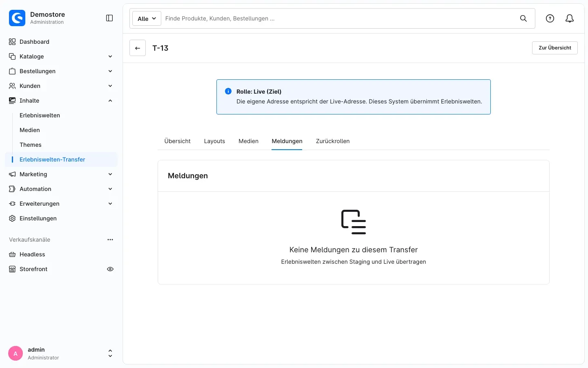Expand the Bestellungen menu chevron
This screenshot has height=368, width=588.
[110, 71]
